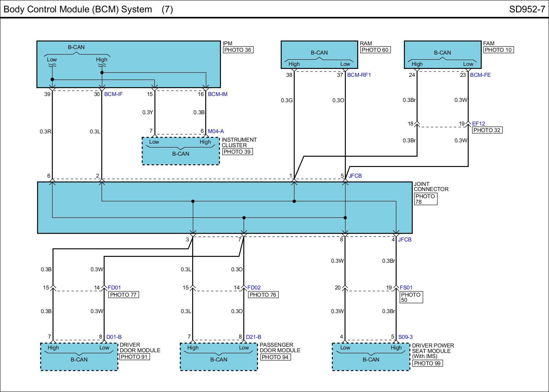
Task: Click the BCM-IM connector label
Action: [x=218, y=94]
